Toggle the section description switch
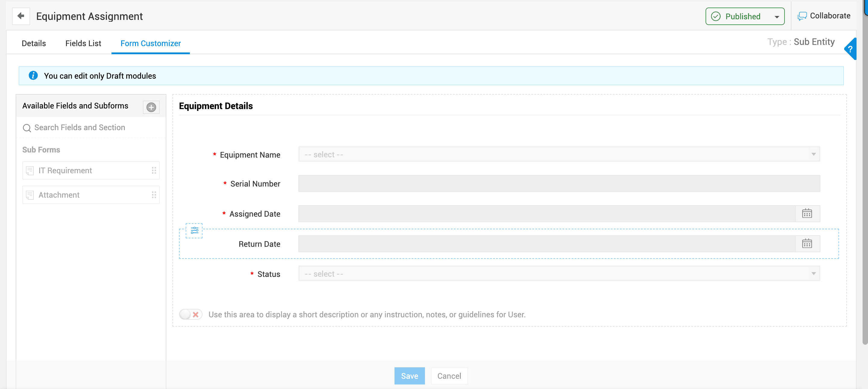868x389 pixels. click(190, 314)
